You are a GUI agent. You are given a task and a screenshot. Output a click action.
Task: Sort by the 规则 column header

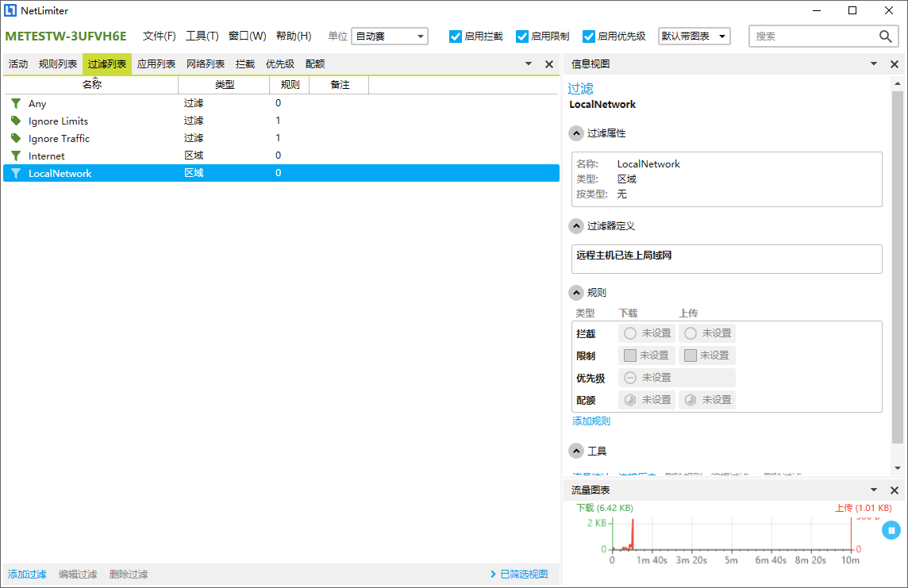pyautogui.click(x=290, y=85)
